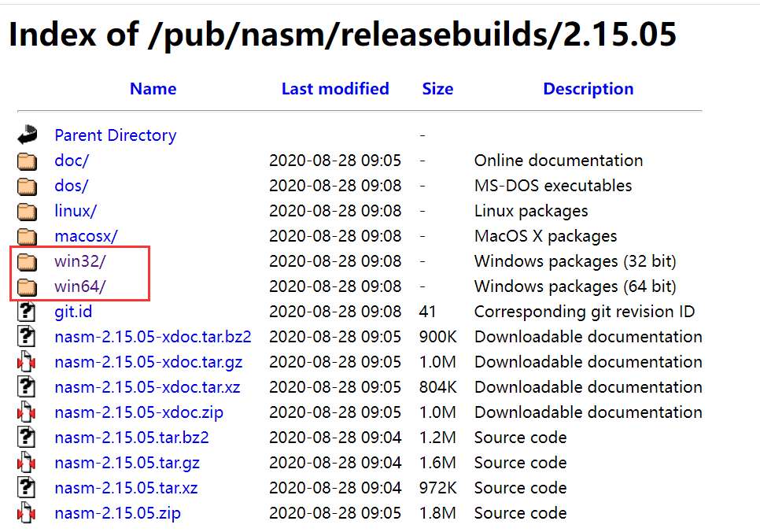Click the folder icon beside linux/

click(x=27, y=211)
